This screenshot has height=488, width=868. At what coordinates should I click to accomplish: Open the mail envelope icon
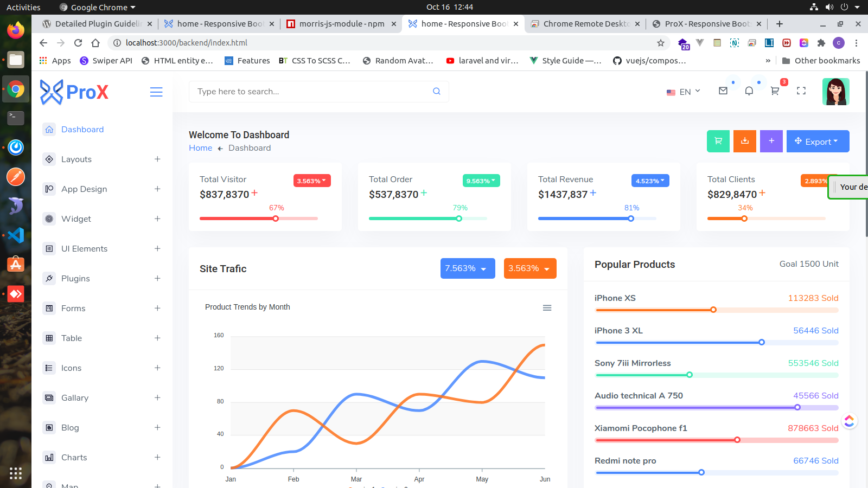point(723,91)
